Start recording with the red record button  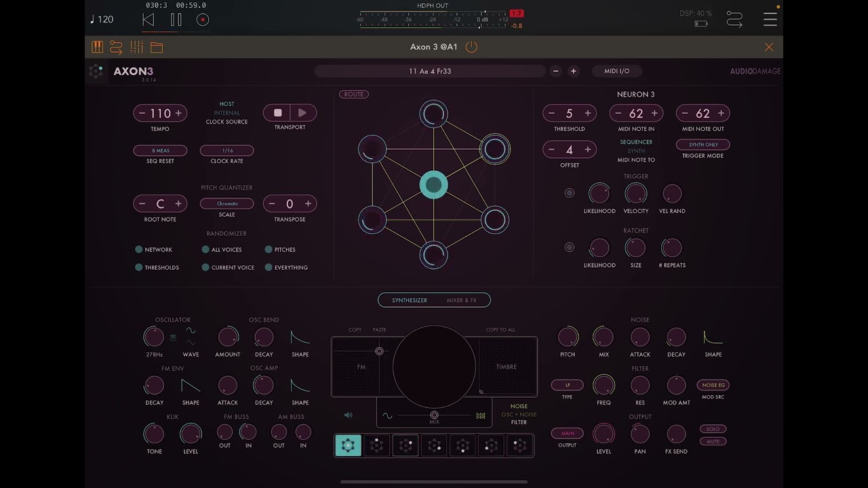click(202, 20)
